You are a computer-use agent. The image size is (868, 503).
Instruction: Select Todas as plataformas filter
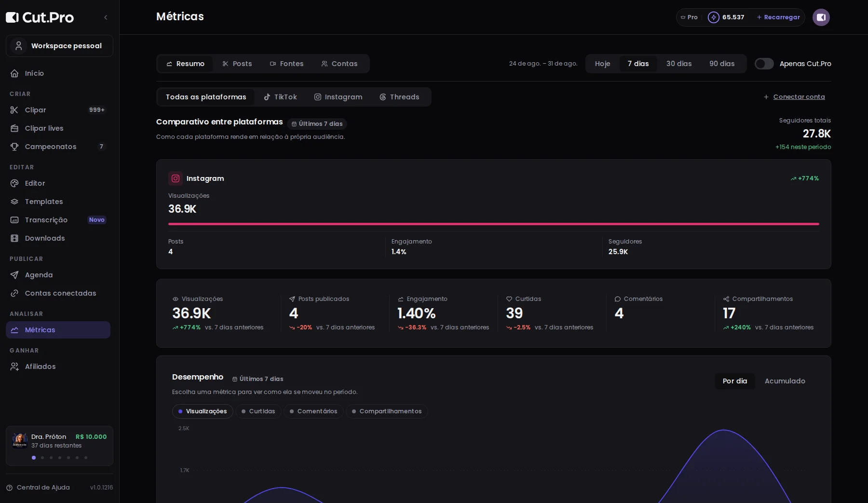tap(206, 97)
